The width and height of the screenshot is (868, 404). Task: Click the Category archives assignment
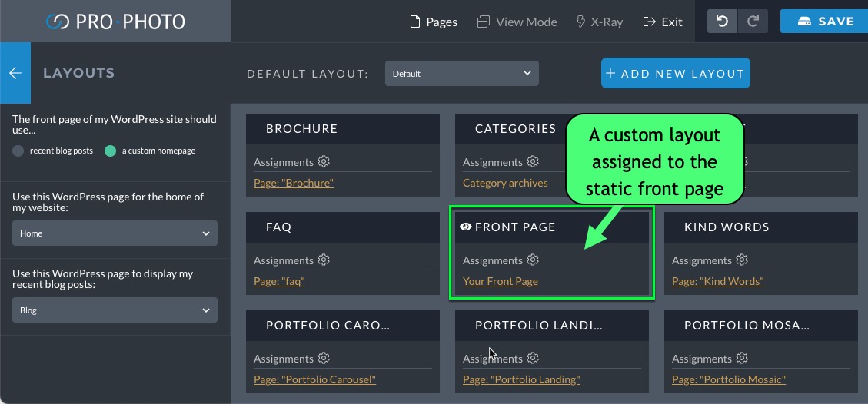tap(505, 182)
